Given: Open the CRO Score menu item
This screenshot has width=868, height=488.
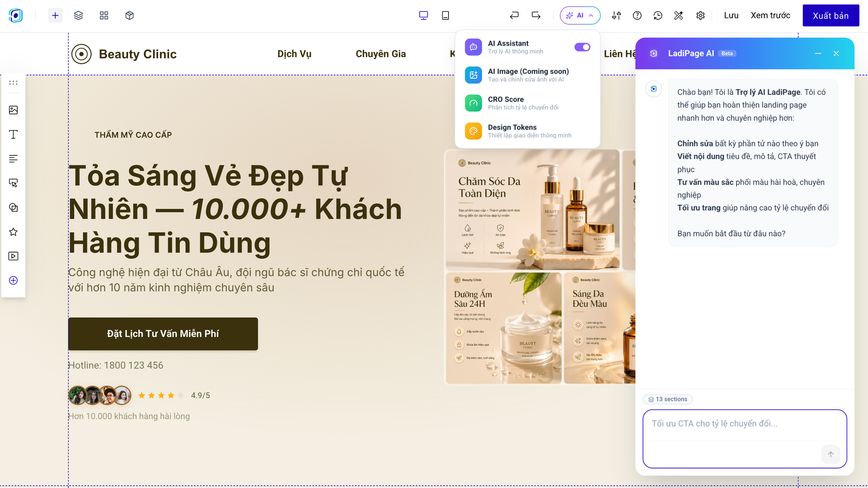Looking at the screenshot, I should coord(528,103).
